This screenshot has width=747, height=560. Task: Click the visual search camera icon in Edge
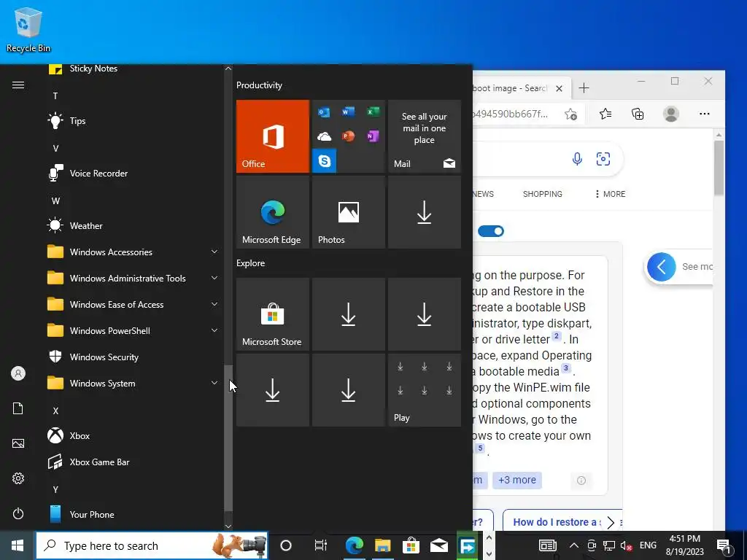click(x=603, y=158)
